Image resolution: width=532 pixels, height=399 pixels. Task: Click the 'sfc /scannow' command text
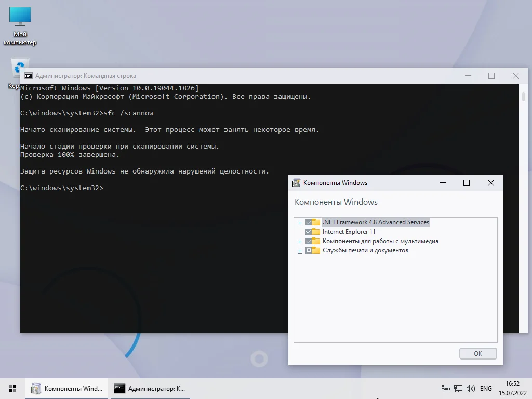(128, 113)
